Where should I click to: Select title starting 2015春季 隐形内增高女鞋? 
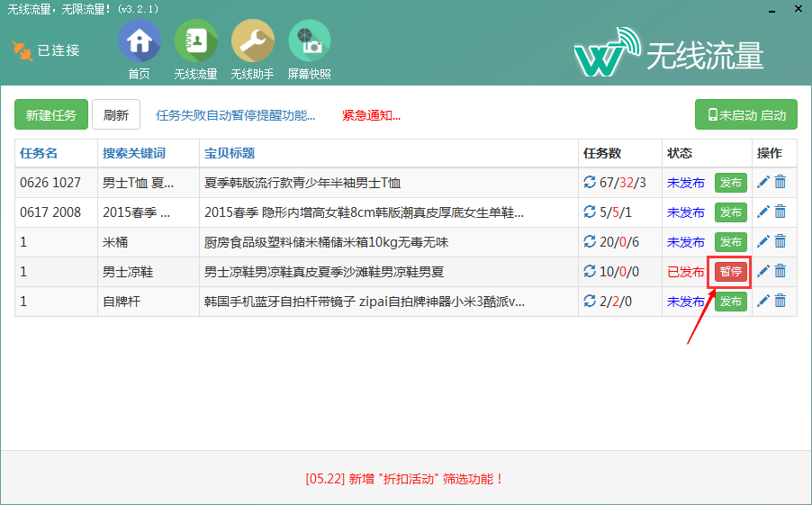[364, 212]
